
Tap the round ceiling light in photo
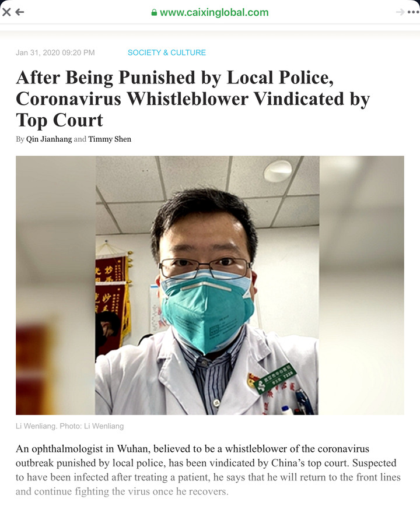pyautogui.click(x=278, y=171)
